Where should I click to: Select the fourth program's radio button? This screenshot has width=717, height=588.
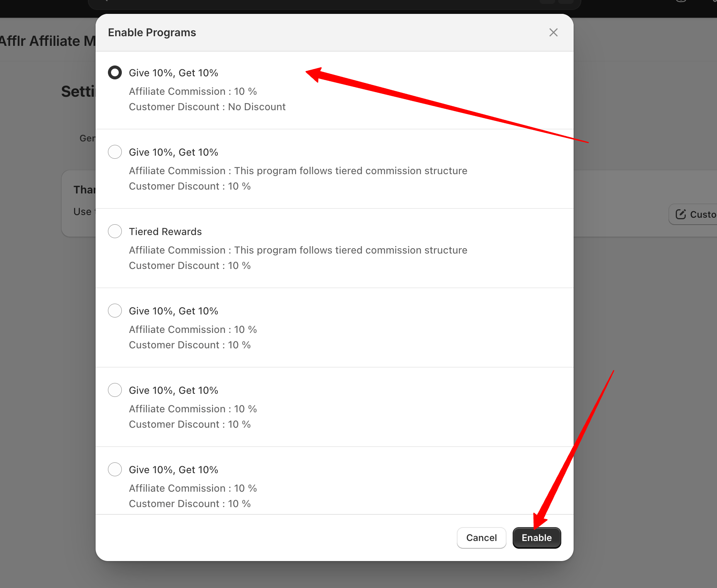coord(115,311)
